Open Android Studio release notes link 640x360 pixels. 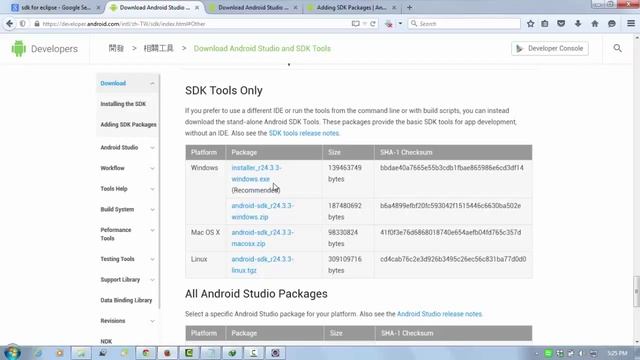(439, 314)
